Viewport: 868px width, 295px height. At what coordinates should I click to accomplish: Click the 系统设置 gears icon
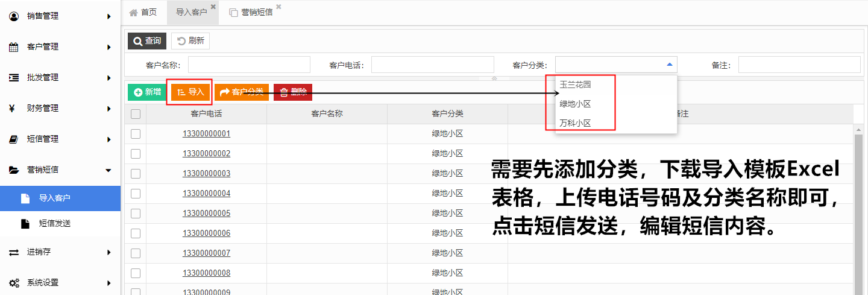13,282
